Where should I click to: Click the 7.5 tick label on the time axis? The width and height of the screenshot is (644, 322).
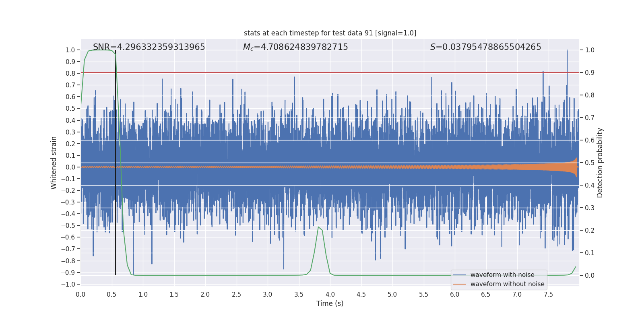click(x=548, y=294)
